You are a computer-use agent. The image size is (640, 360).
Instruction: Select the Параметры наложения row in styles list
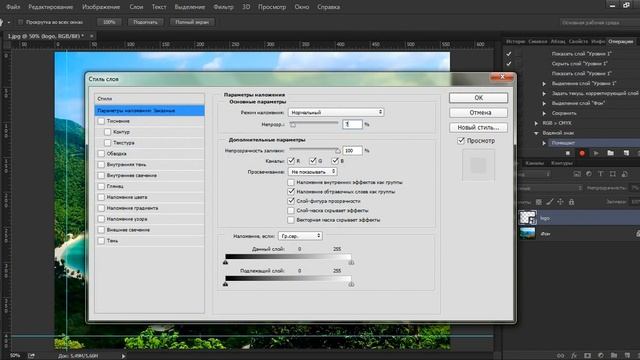click(149, 110)
